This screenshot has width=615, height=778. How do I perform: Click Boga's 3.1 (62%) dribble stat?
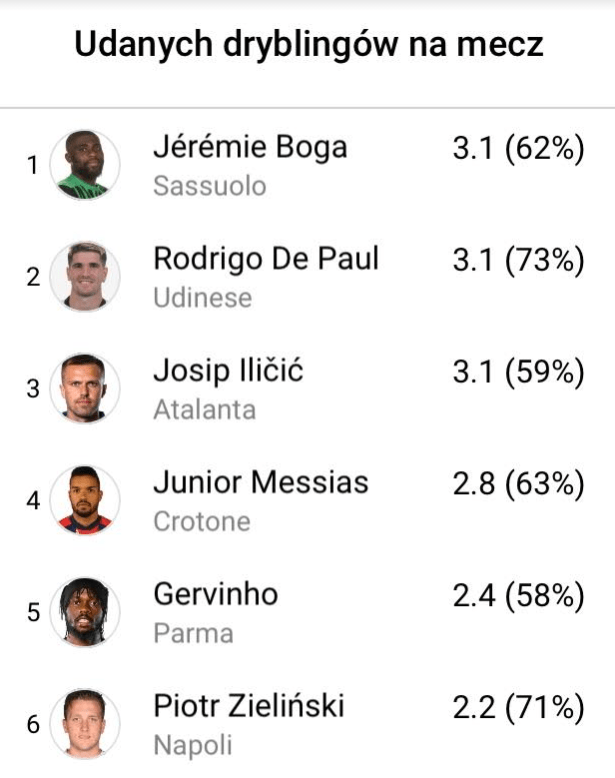[x=518, y=149]
